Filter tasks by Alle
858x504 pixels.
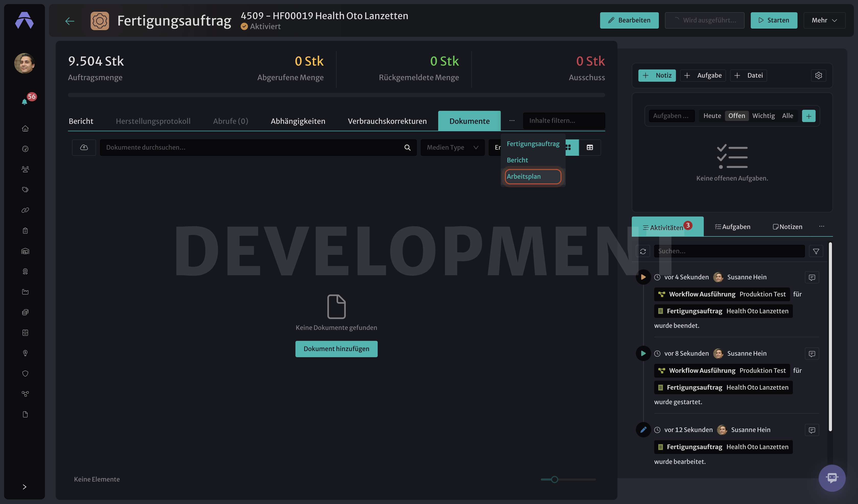(x=788, y=116)
